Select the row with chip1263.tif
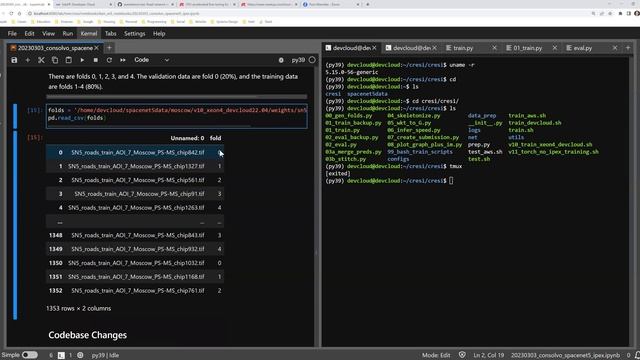The width and height of the screenshot is (640, 360). (x=135, y=207)
